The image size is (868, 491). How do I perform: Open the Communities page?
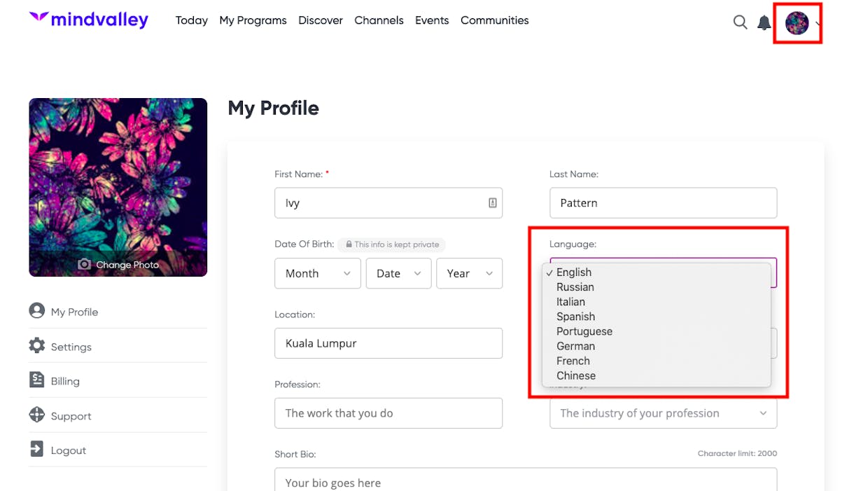[495, 20]
